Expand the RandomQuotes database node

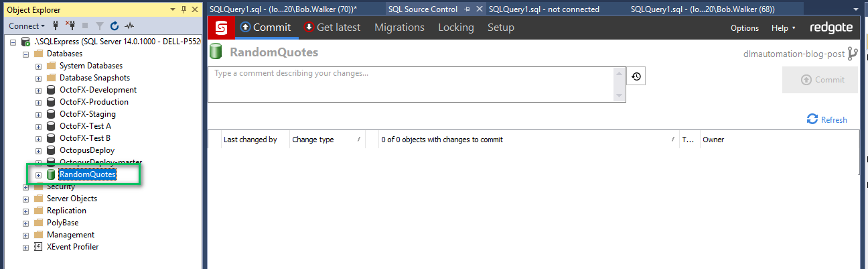tap(38, 175)
